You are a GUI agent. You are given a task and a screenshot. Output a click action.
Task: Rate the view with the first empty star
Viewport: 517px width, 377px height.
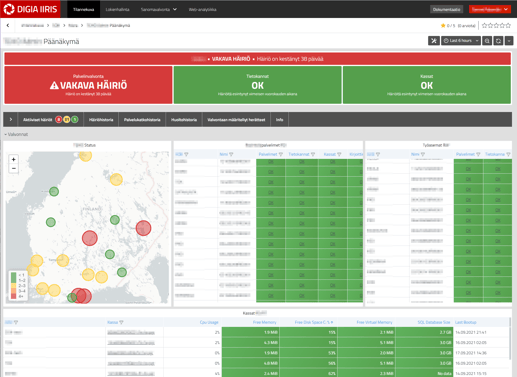tap(485, 25)
